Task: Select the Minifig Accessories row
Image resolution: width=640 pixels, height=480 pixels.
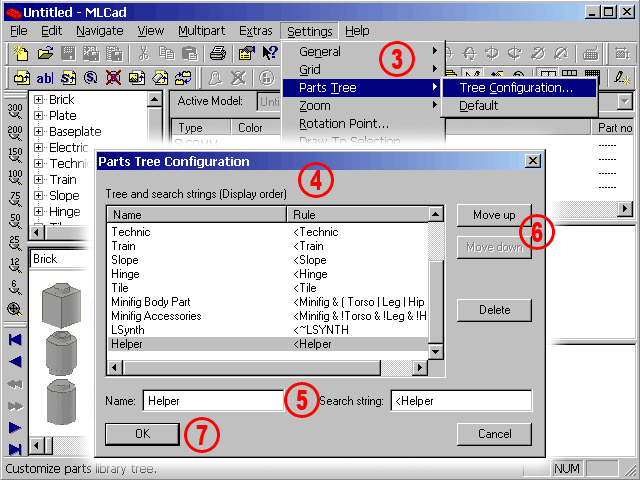Action: point(268,316)
